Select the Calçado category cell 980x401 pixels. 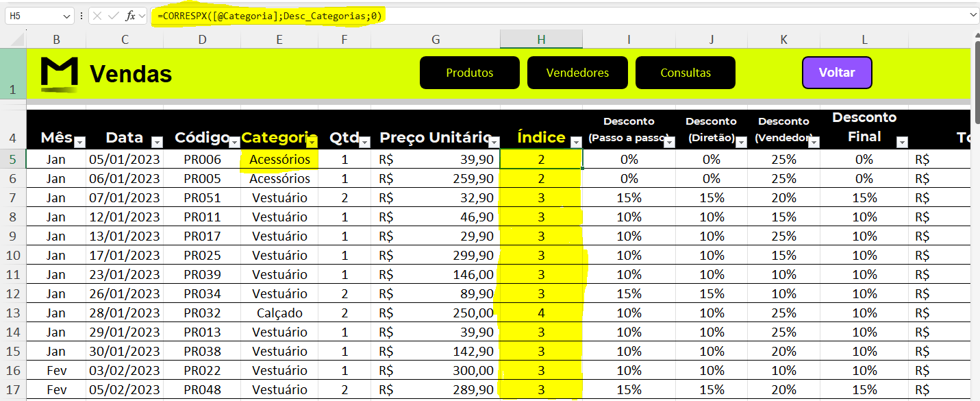(279, 313)
